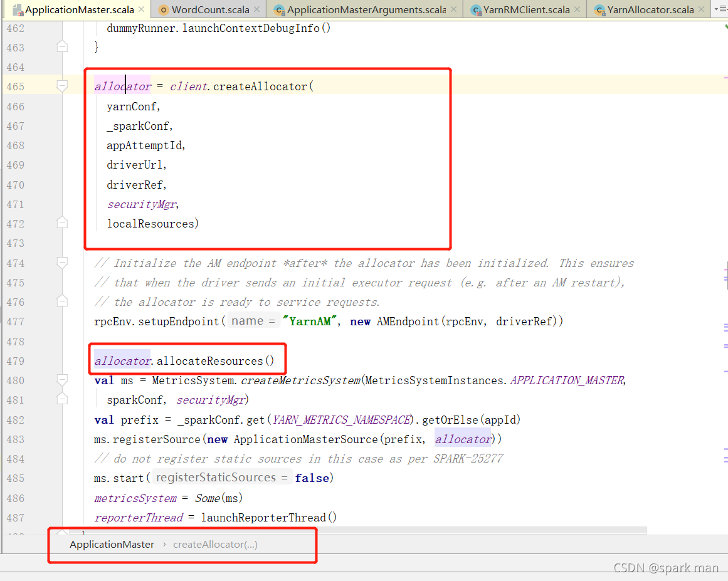
Task: Click the metricsSystem variable on line 486
Action: click(135, 498)
